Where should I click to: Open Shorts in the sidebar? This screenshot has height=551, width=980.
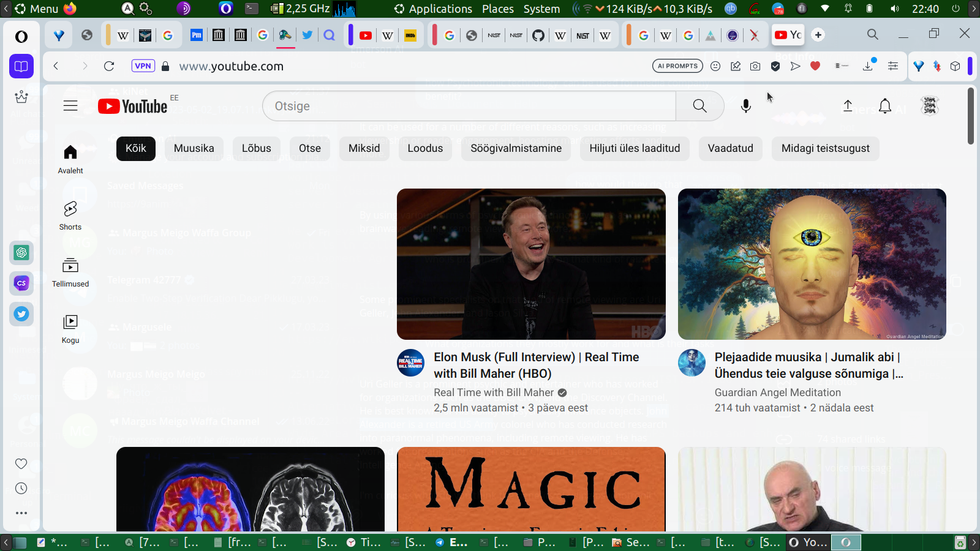[x=70, y=216]
